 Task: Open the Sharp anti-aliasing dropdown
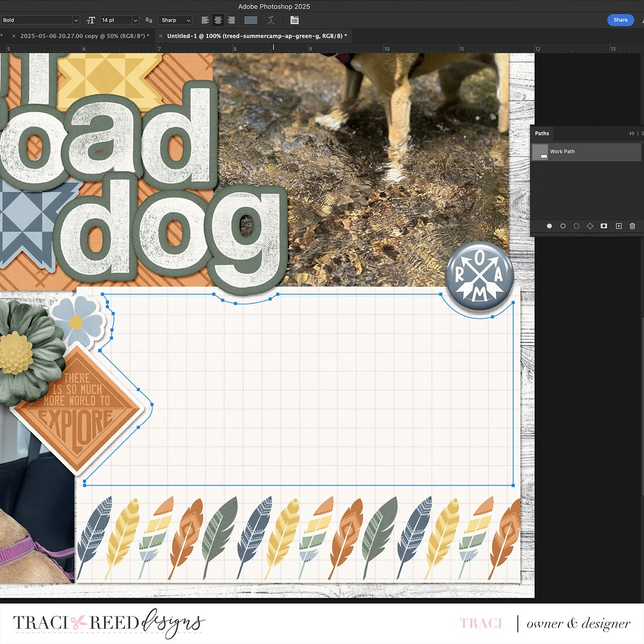click(175, 20)
